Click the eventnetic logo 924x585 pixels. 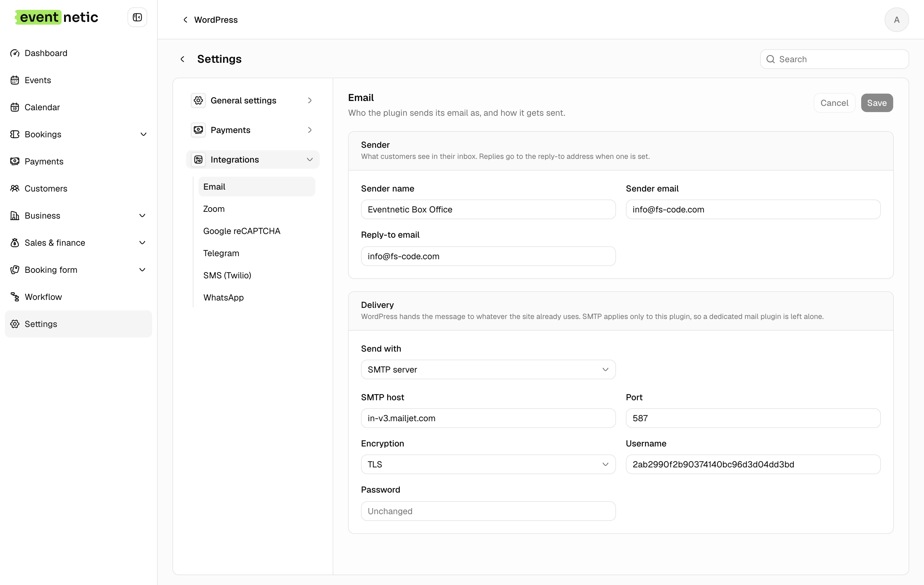[56, 17]
